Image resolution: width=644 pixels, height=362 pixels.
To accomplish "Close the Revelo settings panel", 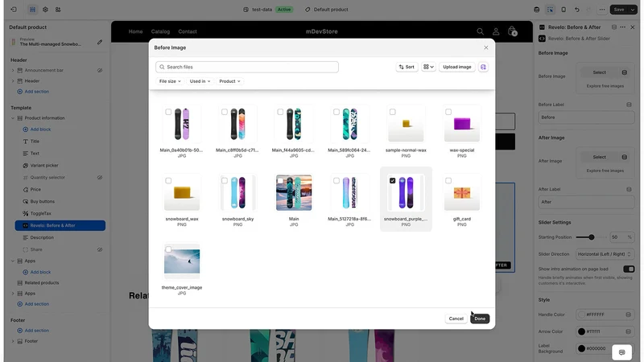I will point(633,27).
